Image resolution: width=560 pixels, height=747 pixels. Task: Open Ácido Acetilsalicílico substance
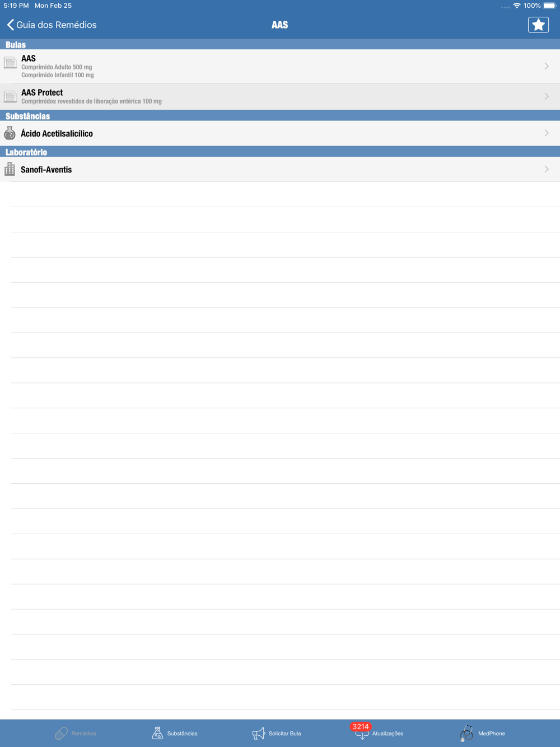[280, 133]
